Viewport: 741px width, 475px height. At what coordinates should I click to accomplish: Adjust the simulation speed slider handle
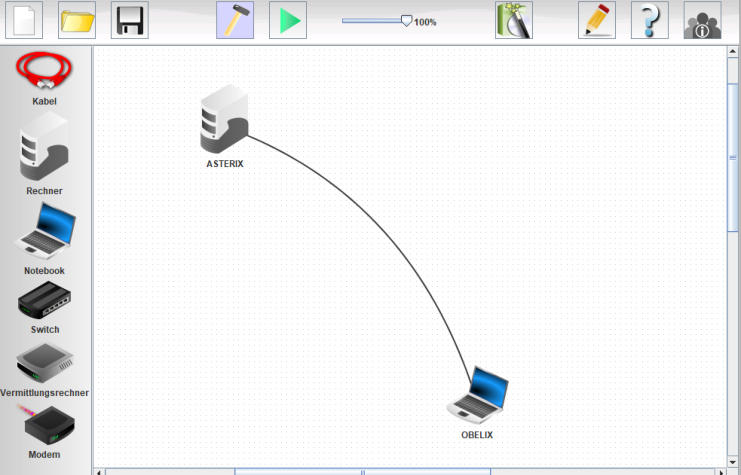coord(406,21)
